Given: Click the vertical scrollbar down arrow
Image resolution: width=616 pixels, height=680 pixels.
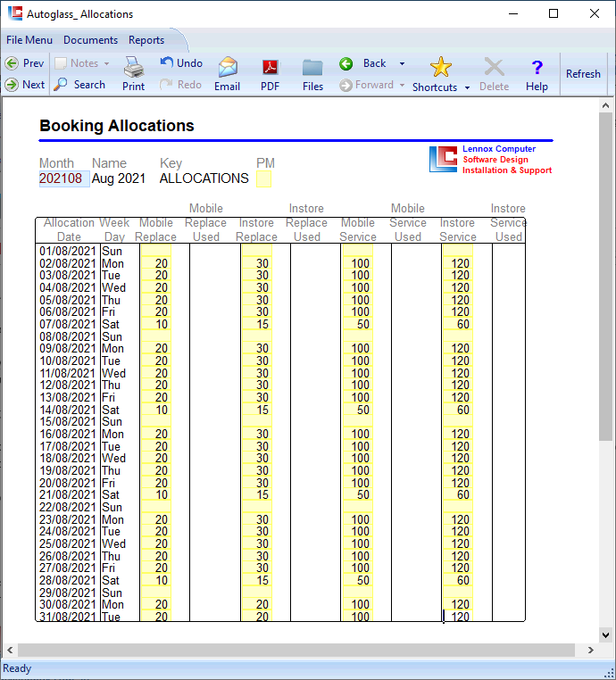Looking at the screenshot, I should pos(605,635).
